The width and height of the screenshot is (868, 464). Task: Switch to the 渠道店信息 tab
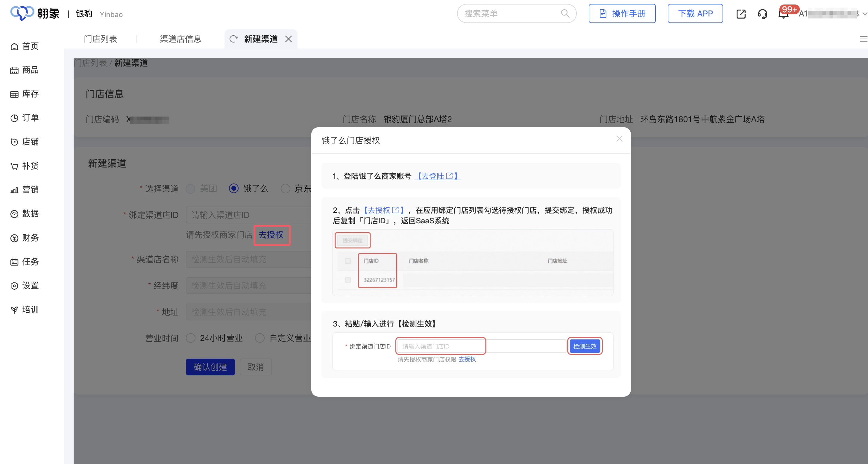(x=180, y=39)
